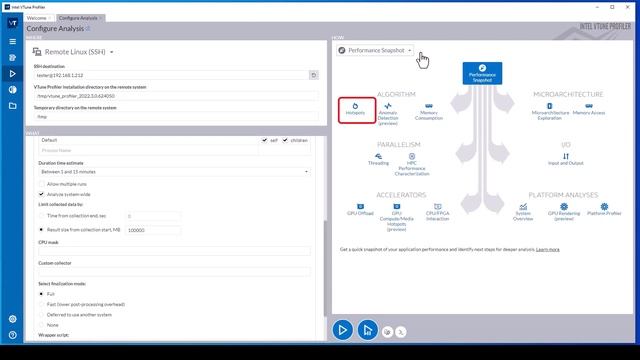This screenshot has height=360, width=640.
Task: Open the System Overview analysis
Action: 523,212
